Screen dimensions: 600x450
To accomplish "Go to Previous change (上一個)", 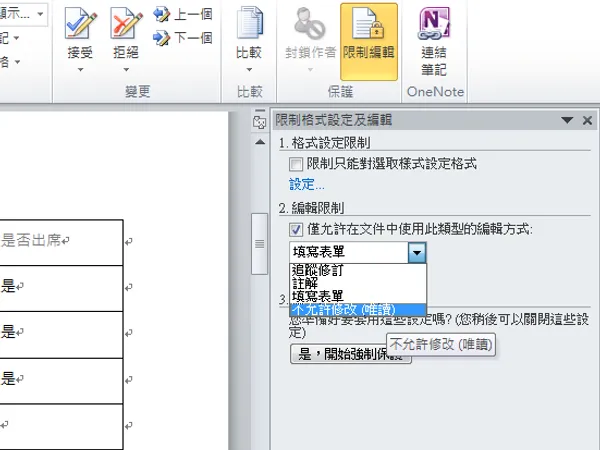I will coord(183,15).
